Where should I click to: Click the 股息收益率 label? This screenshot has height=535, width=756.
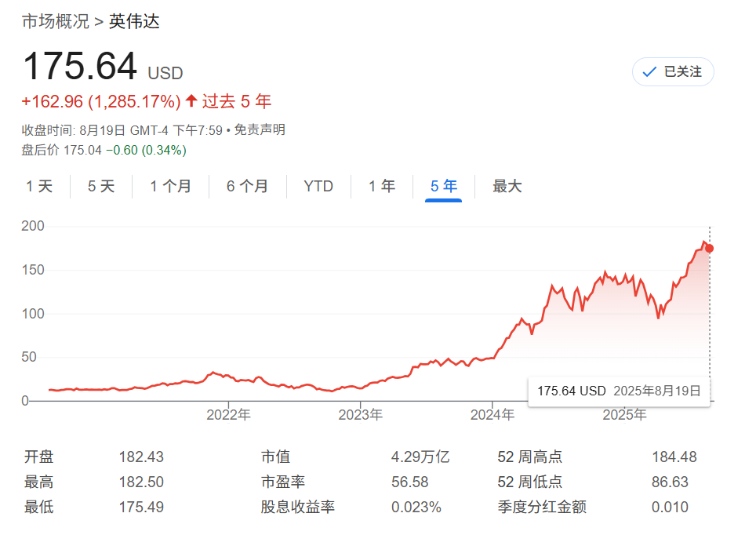point(297,507)
